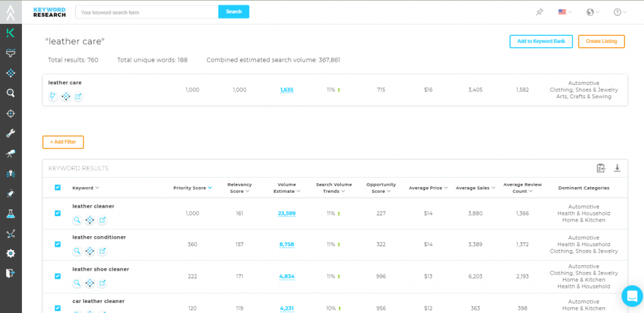The width and height of the screenshot is (644, 313).
Task: Click the pin-add icon under leather care
Action: 53,96
